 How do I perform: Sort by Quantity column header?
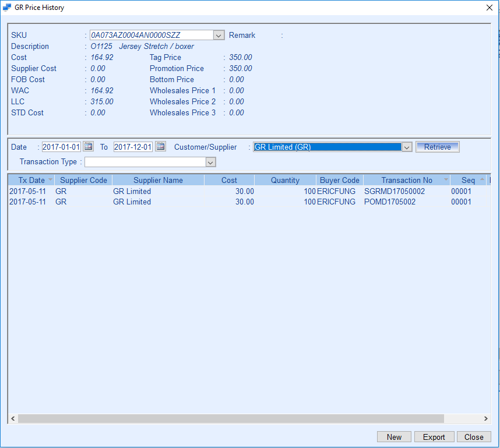tap(285, 180)
